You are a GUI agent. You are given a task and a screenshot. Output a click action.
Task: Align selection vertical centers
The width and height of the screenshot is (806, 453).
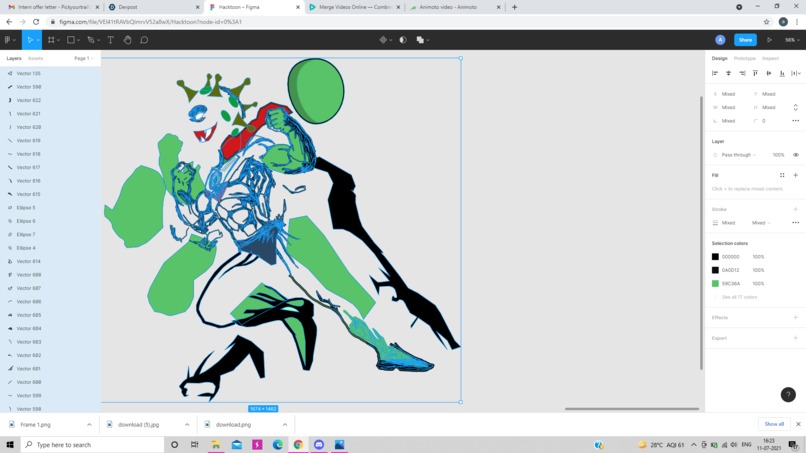click(768, 73)
